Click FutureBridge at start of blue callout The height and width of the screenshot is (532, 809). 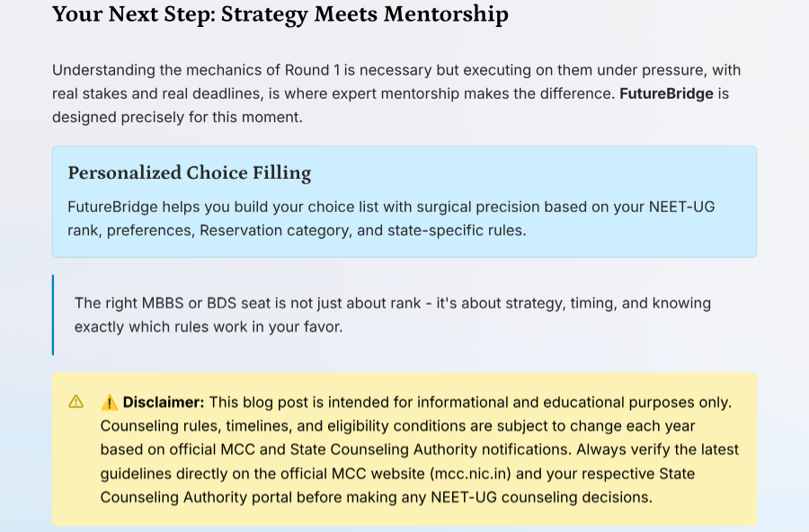pos(112,207)
